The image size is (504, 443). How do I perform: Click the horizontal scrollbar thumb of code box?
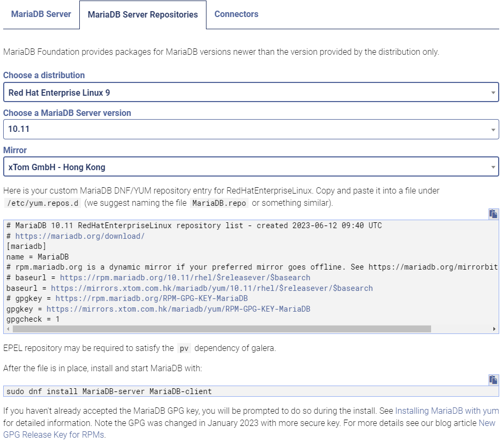222,329
